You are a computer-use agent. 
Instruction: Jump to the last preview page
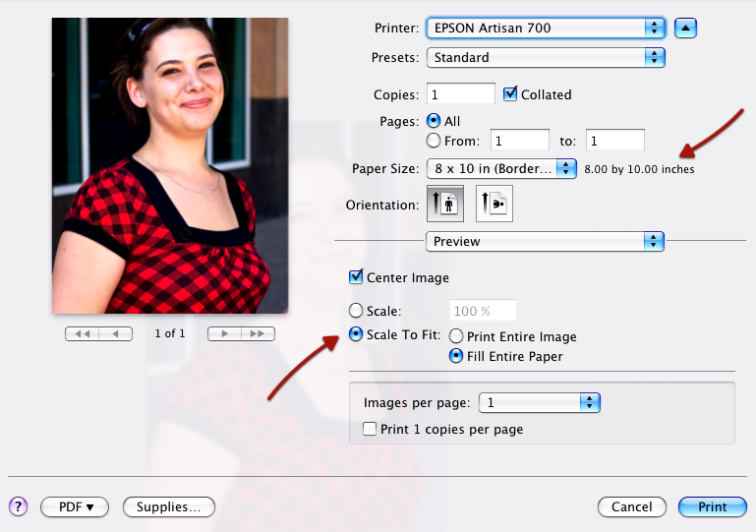click(x=258, y=334)
